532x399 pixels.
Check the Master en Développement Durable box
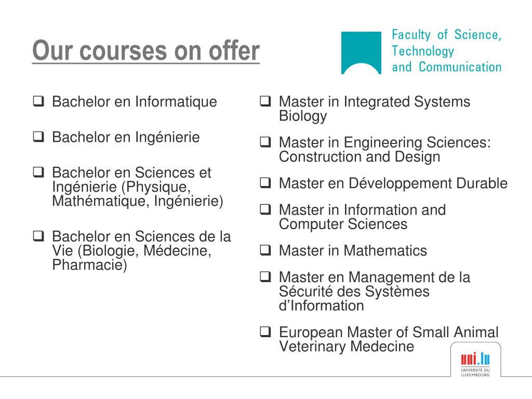265,183
